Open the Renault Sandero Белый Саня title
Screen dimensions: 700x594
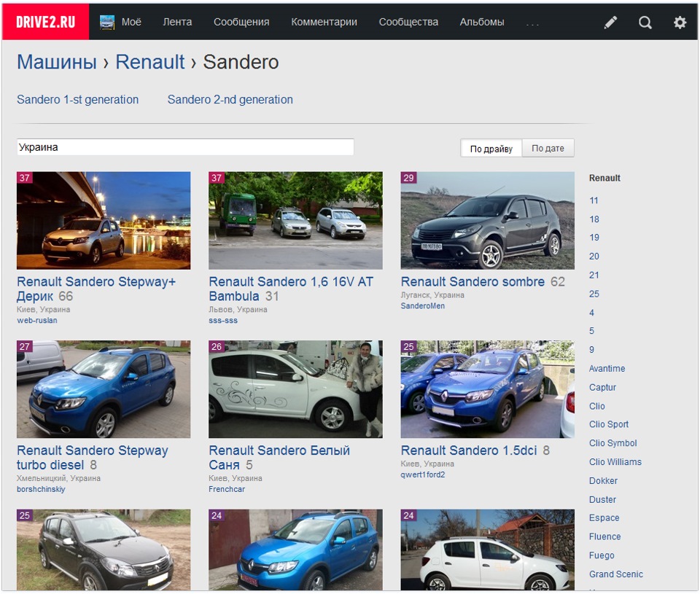pyautogui.click(x=279, y=458)
